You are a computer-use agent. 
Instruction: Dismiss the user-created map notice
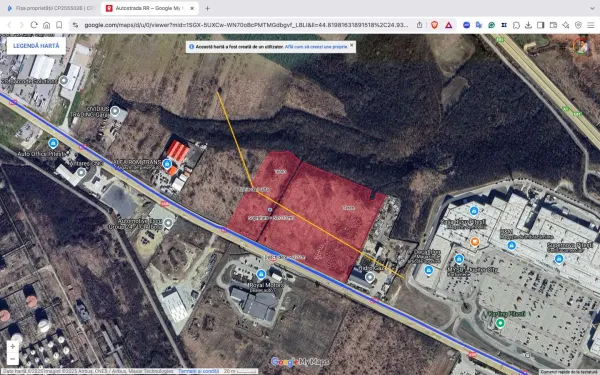tap(352, 45)
